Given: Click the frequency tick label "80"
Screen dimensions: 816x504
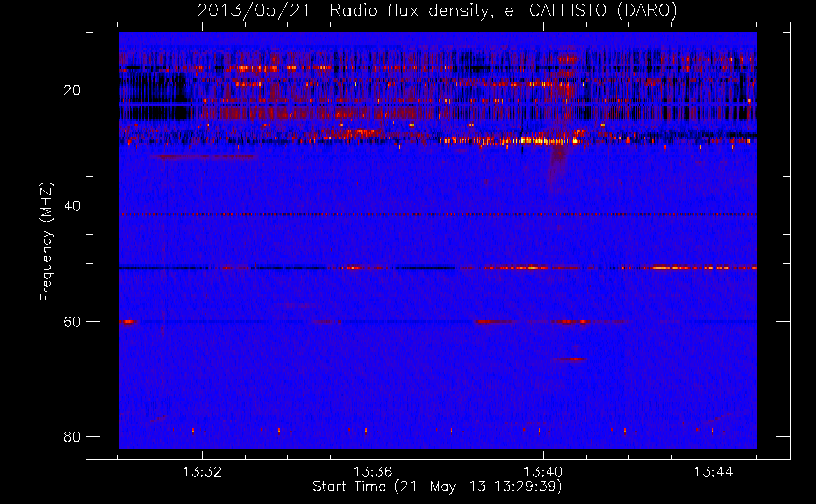Looking at the screenshot, I should point(72,436).
